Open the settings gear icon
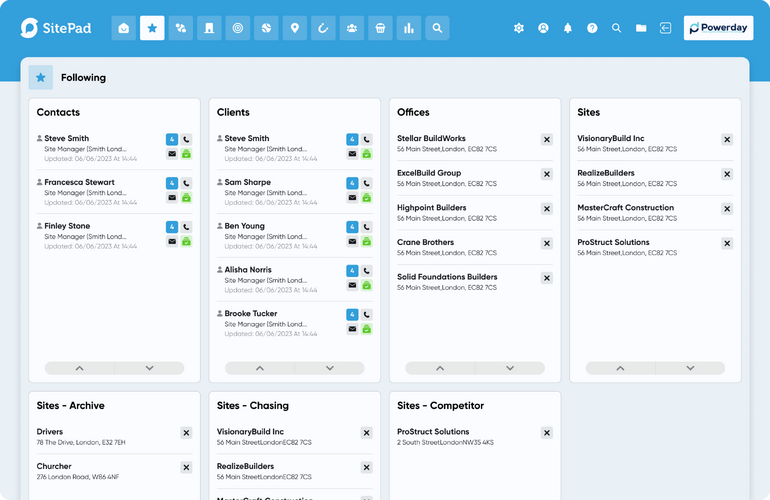This screenshot has height=500, width=770. [518, 28]
